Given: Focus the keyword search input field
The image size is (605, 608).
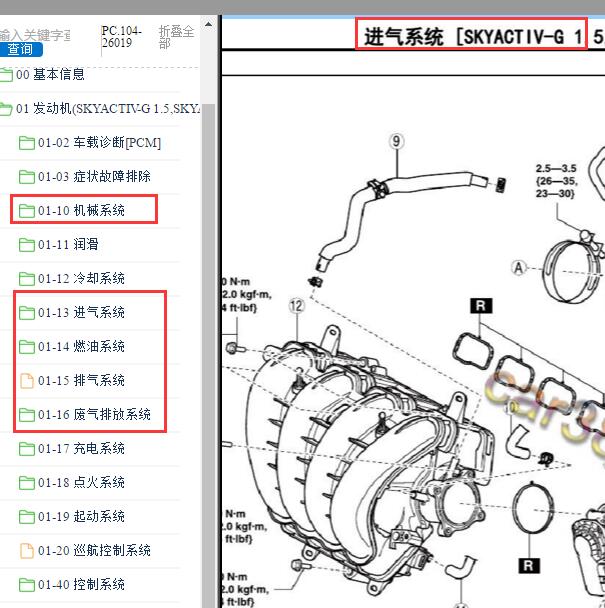Looking at the screenshot, I should [x=35, y=35].
